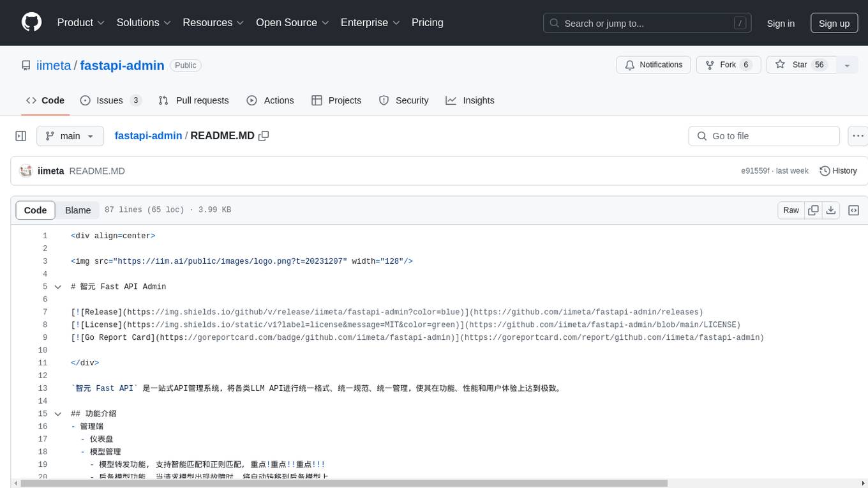Image resolution: width=868 pixels, height=488 pixels.
Task: Open the Raw file view
Action: tap(791, 210)
